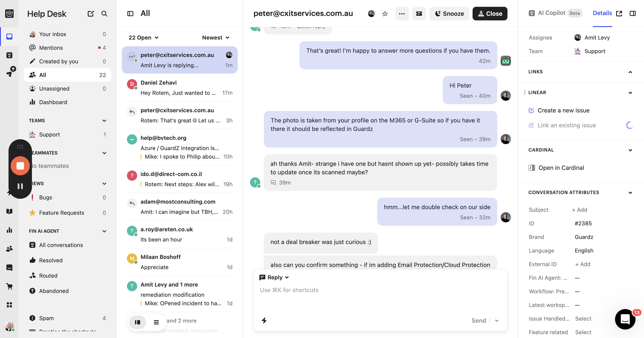Image resolution: width=644 pixels, height=338 pixels.
Task: Open the more options ellipsis menu
Action: [x=402, y=14]
